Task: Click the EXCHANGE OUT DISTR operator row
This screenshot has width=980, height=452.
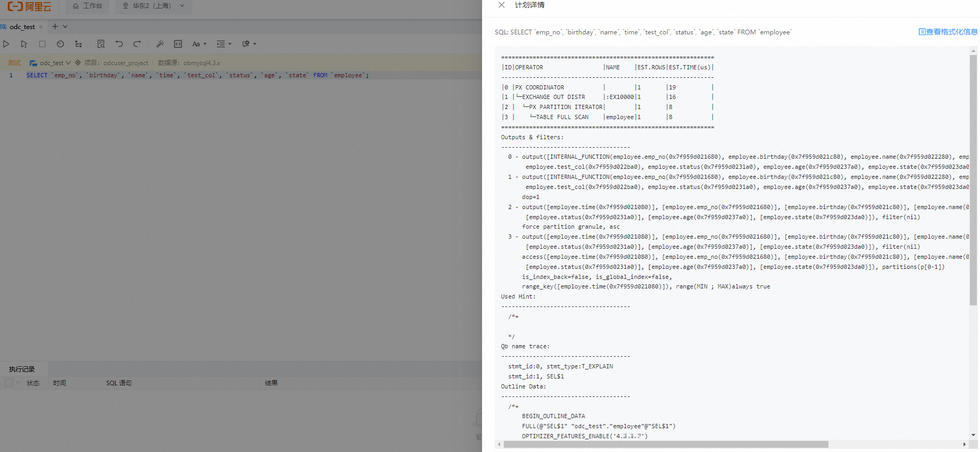Action: tap(608, 97)
